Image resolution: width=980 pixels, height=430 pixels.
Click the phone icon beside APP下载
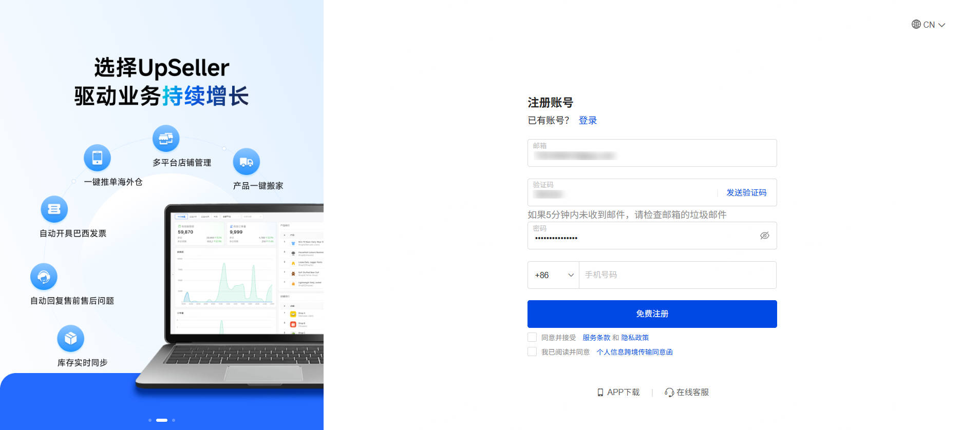[x=600, y=393]
